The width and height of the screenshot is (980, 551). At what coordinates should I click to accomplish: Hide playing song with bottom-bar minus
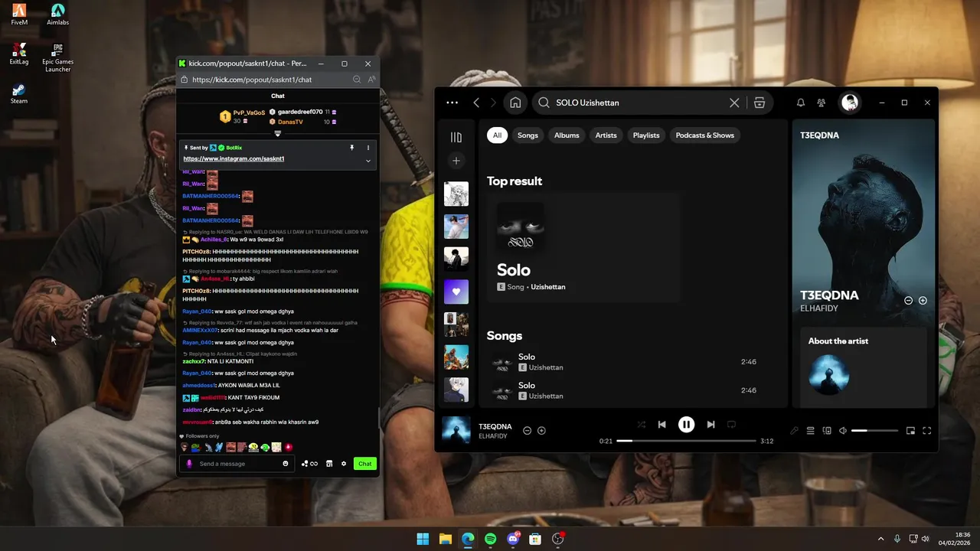click(x=527, y=431)
